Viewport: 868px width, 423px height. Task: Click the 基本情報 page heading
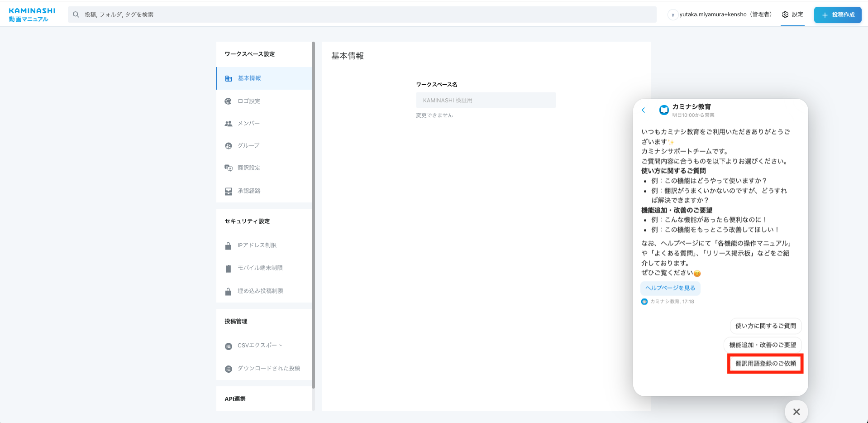click(x=348, y=56)
